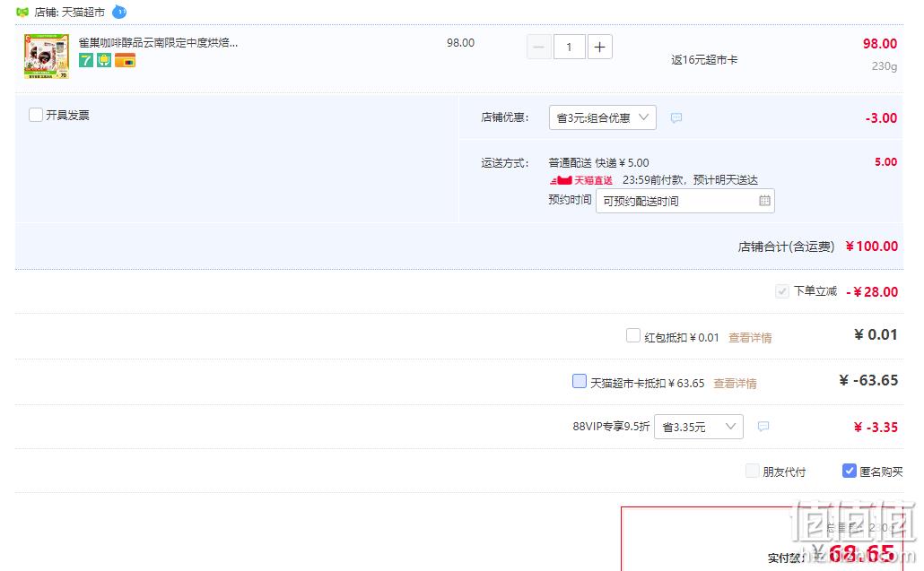The height and width of the screenshot is (571, 924).
Task: Click the green 7-day return badge icon
Action: (86, 60)
